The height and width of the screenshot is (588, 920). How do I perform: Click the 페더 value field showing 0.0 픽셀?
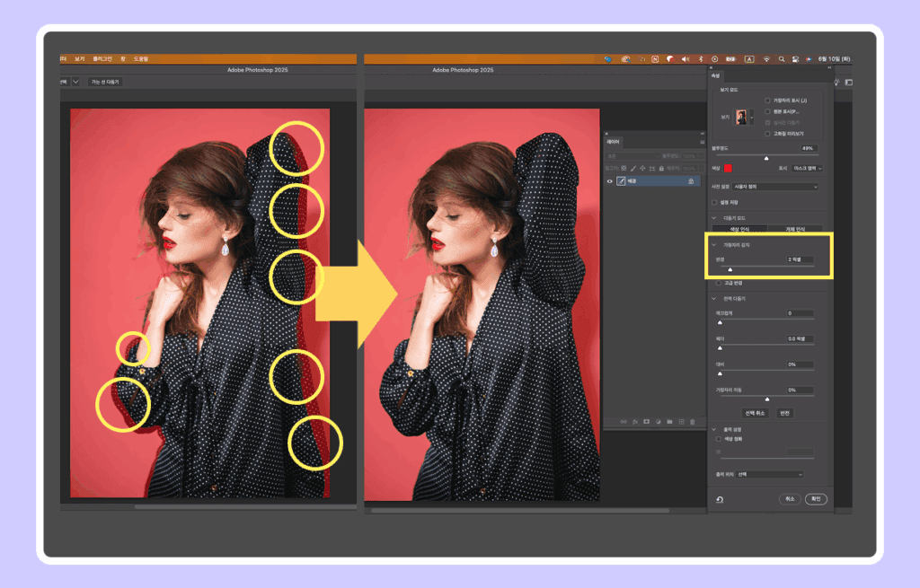[x=800, y=338]
